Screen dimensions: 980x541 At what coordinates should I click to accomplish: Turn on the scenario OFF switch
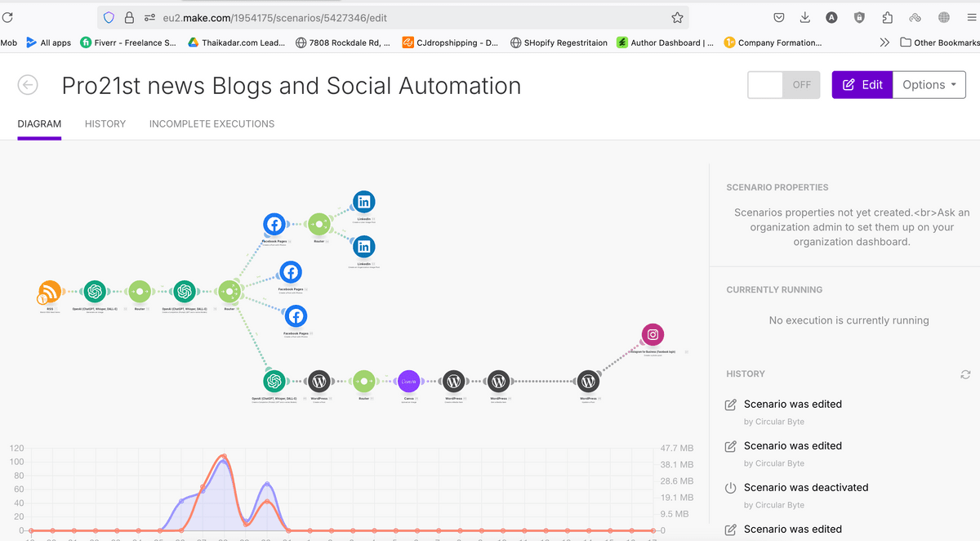pos(784,85)
